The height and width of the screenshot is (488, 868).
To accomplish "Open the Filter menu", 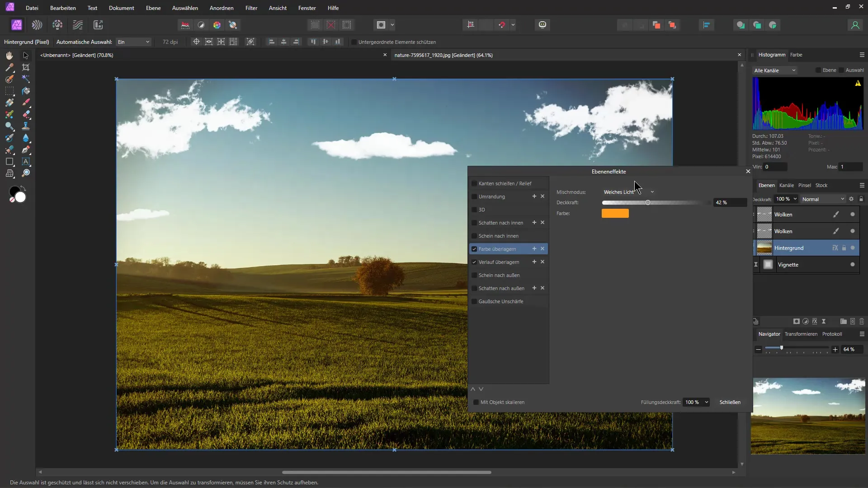I will click(251, 8).
